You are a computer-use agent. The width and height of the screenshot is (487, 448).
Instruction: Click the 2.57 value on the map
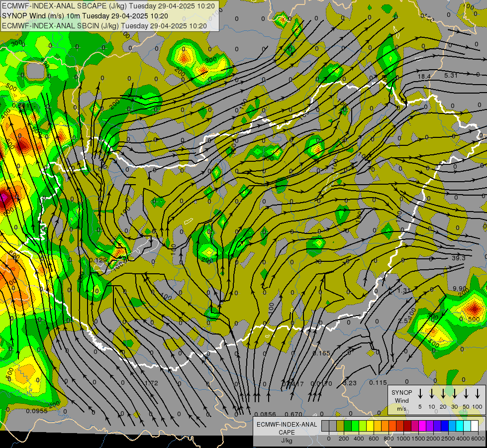click(405, 321)
